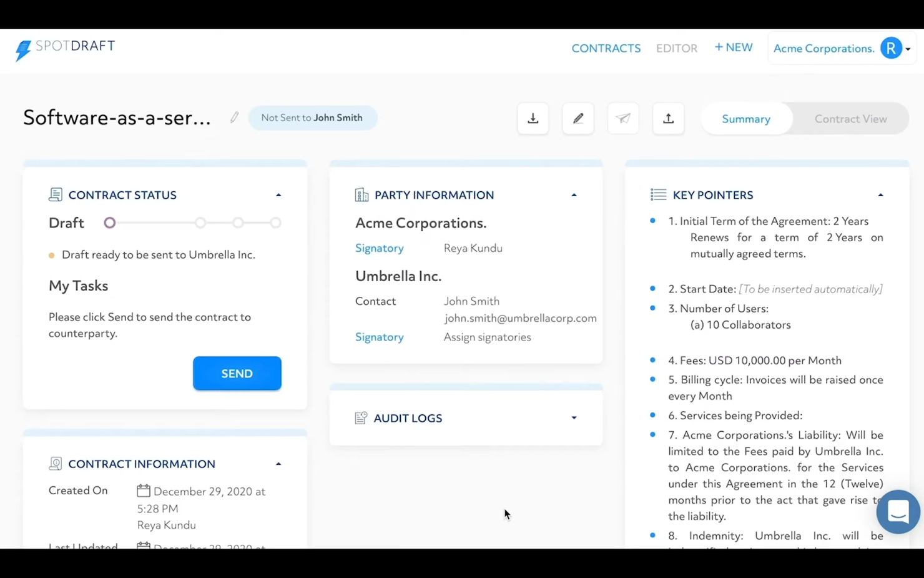Click the John Smith contact name
This screenshot has height=578, width=924.
[x=471, y=301]
